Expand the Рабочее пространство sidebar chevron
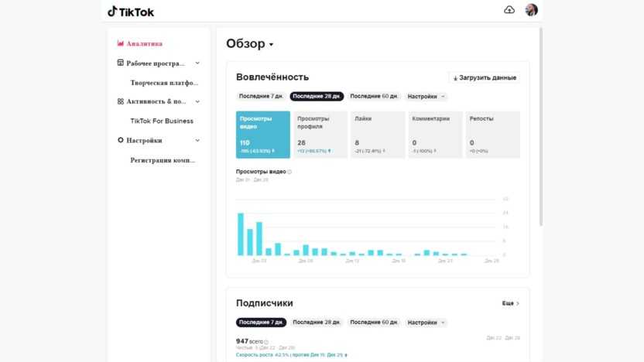Image resolution: width=644 pixels, height=362 pixels. coord(197,63)
